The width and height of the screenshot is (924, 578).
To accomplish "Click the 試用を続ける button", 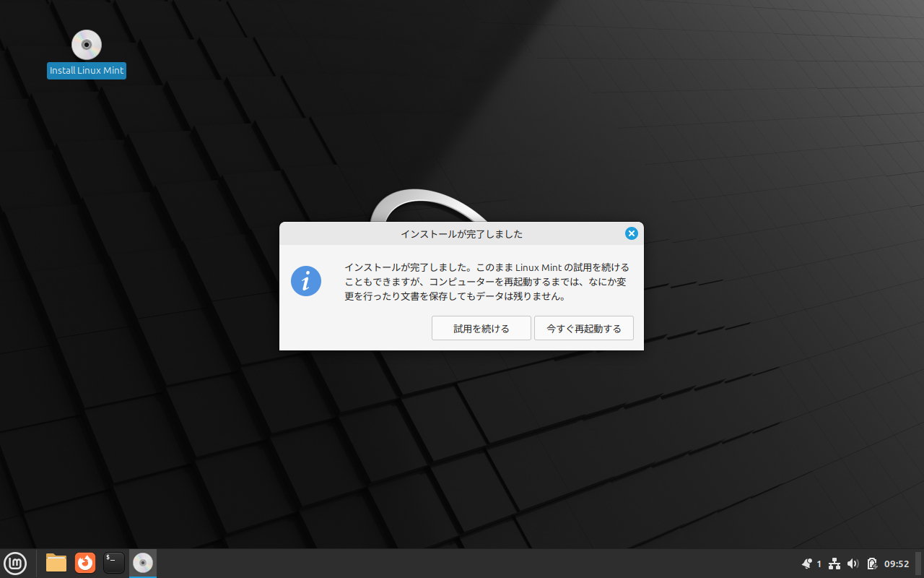I will [481, 328].
